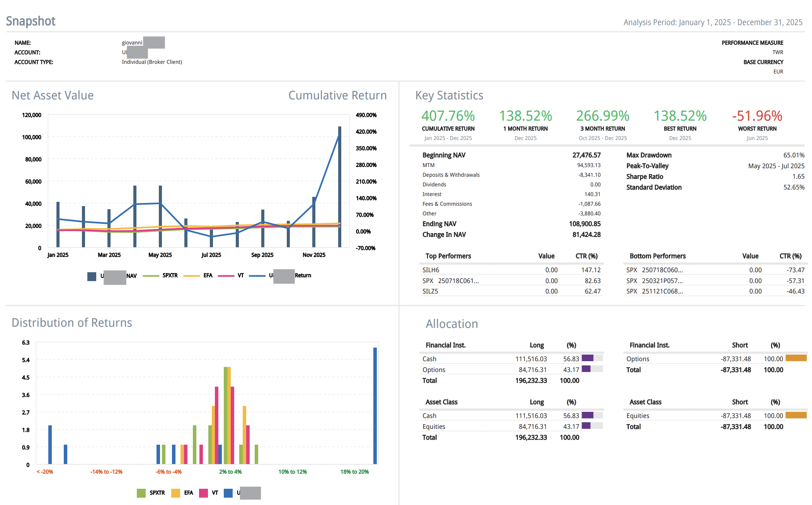The width and height of the screenshot is (812, 505).
Task: Click the Ending NAV value 108,900.85
Action: coord(584,224)
